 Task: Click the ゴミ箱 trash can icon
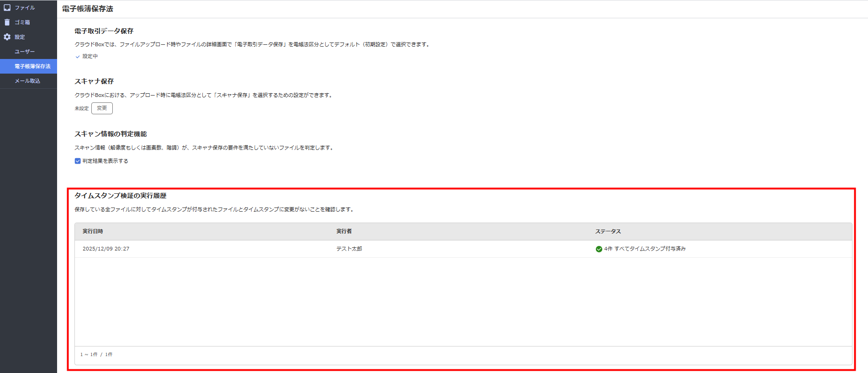click(x=7, y=22)
